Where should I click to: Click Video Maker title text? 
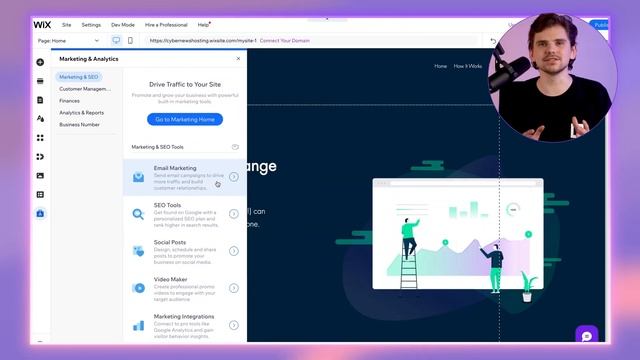[170, 280]
